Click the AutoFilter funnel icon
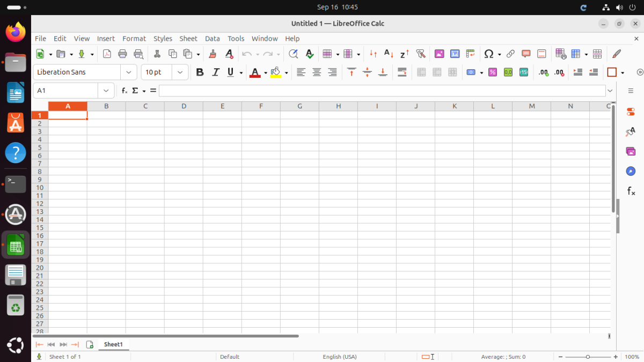644x362 pixels. pyautogui.click(x=421, y=54)
